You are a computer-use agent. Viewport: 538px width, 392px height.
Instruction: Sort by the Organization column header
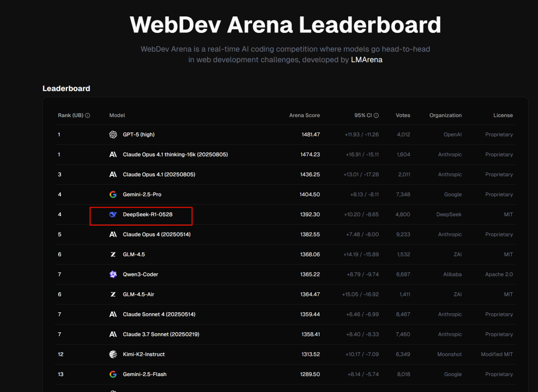pos(445,115)
